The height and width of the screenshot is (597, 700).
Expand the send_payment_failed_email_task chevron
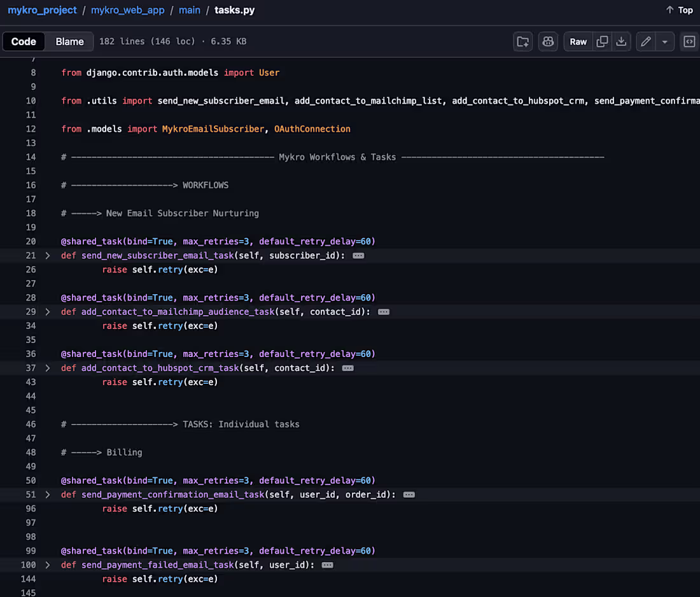[47, 565]
